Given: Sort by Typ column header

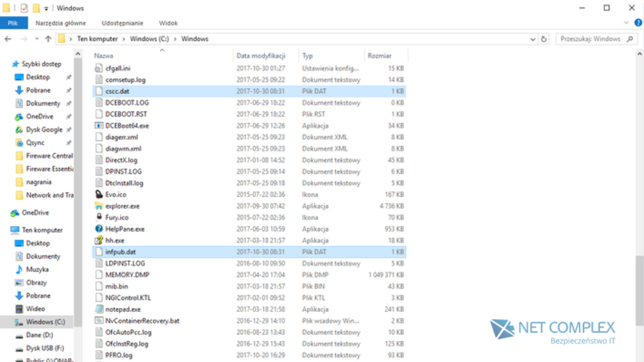Looking at the screenshot, I should (307, 56).
